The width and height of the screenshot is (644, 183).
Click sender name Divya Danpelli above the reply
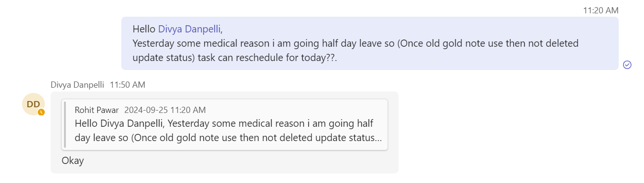click(x=77, y=85)
